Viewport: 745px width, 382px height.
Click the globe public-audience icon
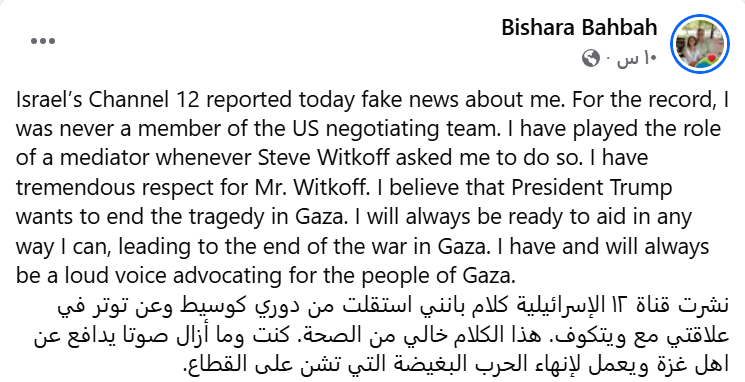(591, 59)
